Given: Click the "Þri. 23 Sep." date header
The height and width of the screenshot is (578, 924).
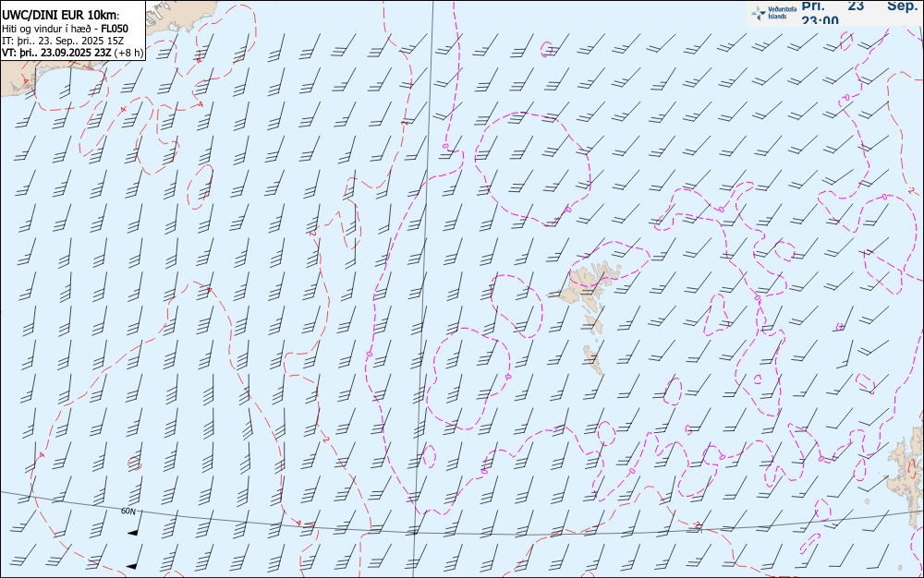Looking at the screenshot, I should 859,6.
